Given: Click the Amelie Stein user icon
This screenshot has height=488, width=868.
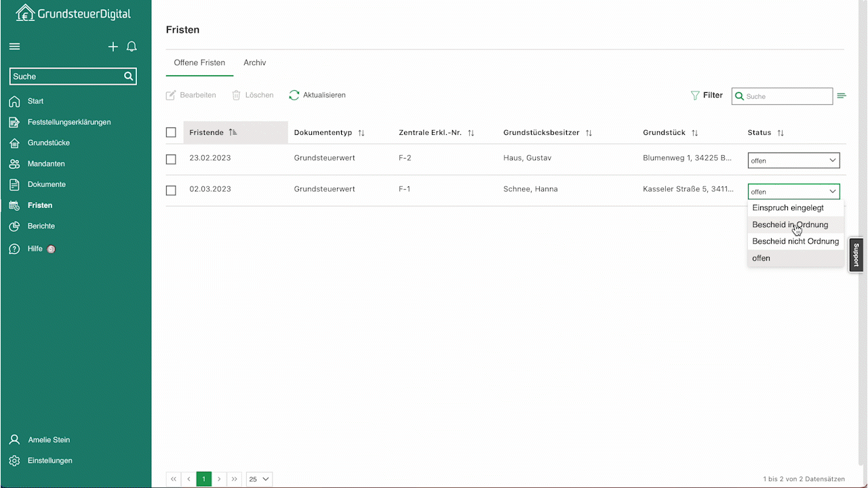Looking at the screenshot, I should point(14,440).
